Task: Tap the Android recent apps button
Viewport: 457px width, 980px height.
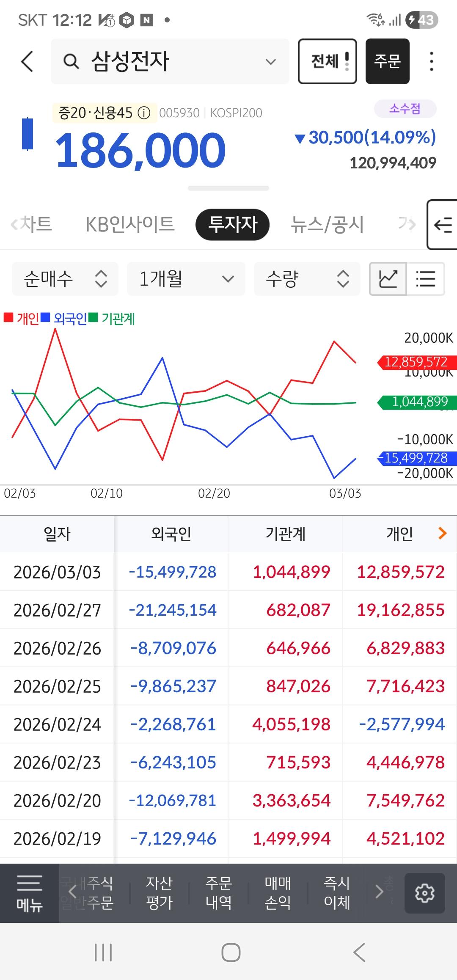Action: (103, 952)
